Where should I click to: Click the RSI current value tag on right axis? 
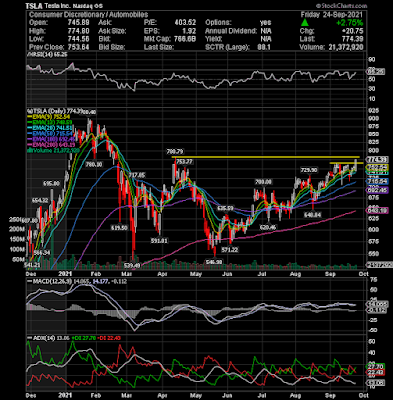click(376, 71)
